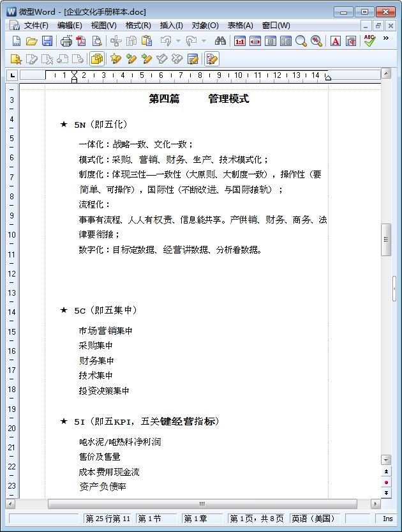This screenshot has height=532, width=402.
Task: Click vertical scrollbar down arrow
Action: [386, 460]
